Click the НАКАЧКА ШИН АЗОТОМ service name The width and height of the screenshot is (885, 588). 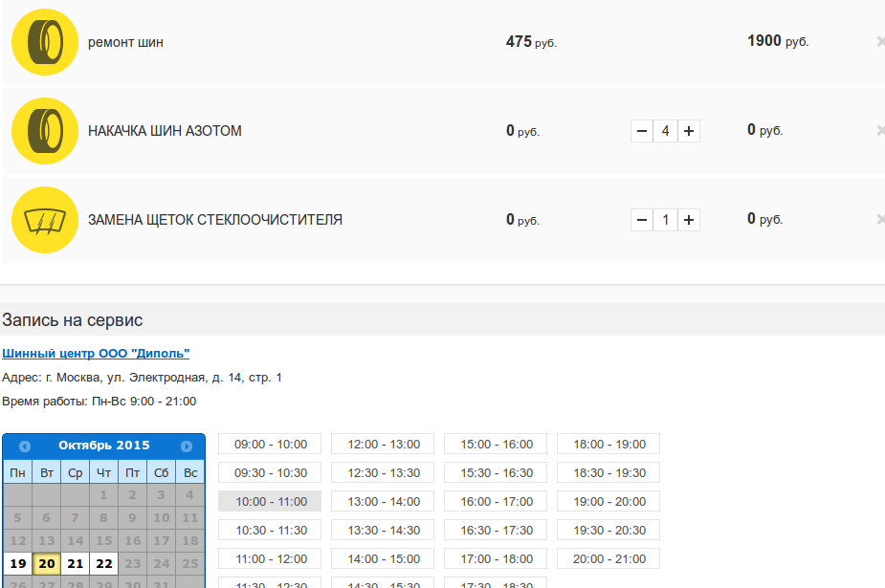pos(165,131)
